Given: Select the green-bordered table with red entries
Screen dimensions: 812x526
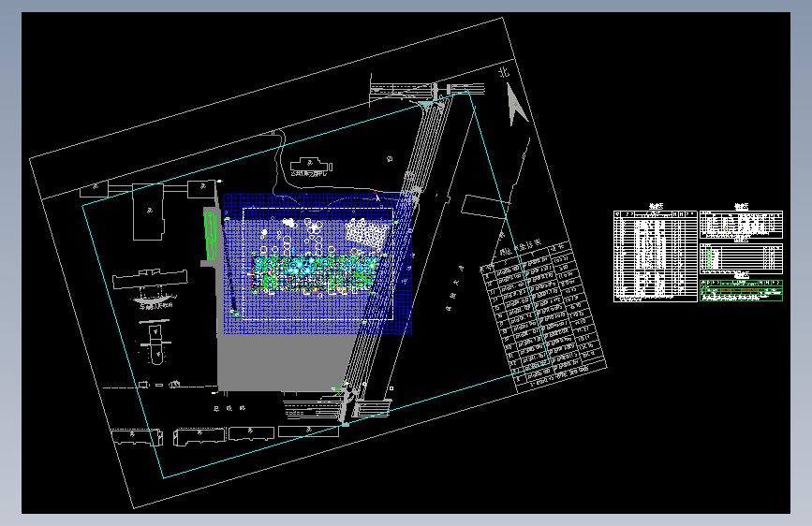Looking at the screenshot, I should [x=741, y=290].
